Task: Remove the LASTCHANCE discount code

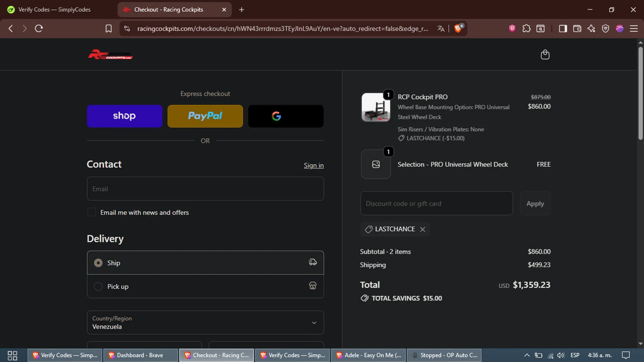Action: tap(422, 229)
